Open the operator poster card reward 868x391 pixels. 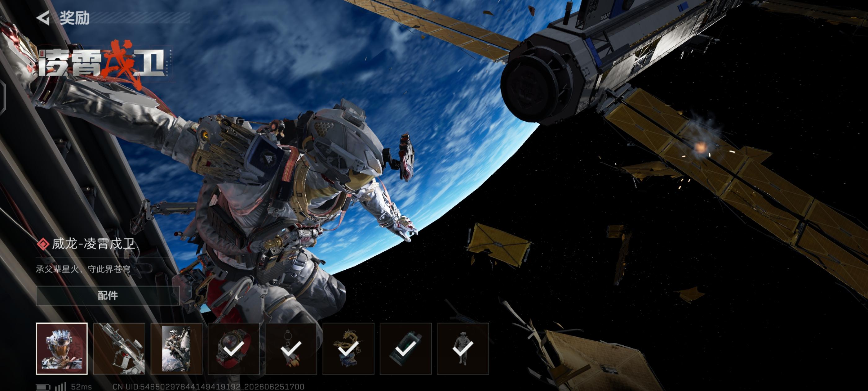(x=177, y=348)
